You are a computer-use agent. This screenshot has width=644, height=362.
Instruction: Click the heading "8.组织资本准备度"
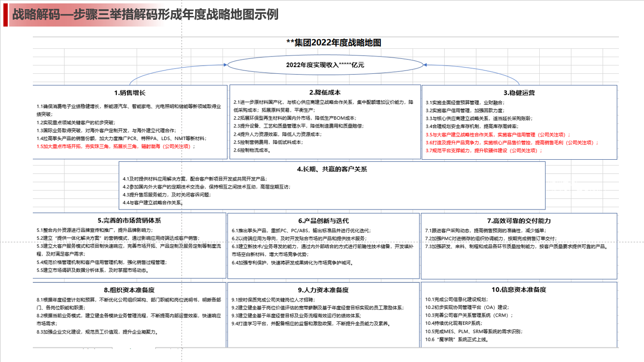[x=129, y=290]
